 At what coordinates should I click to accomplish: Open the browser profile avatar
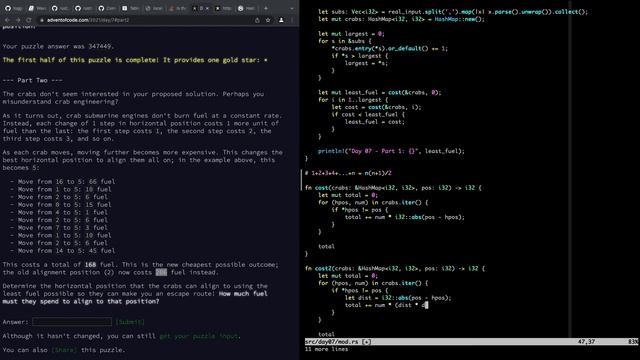(x=281, y=20)
